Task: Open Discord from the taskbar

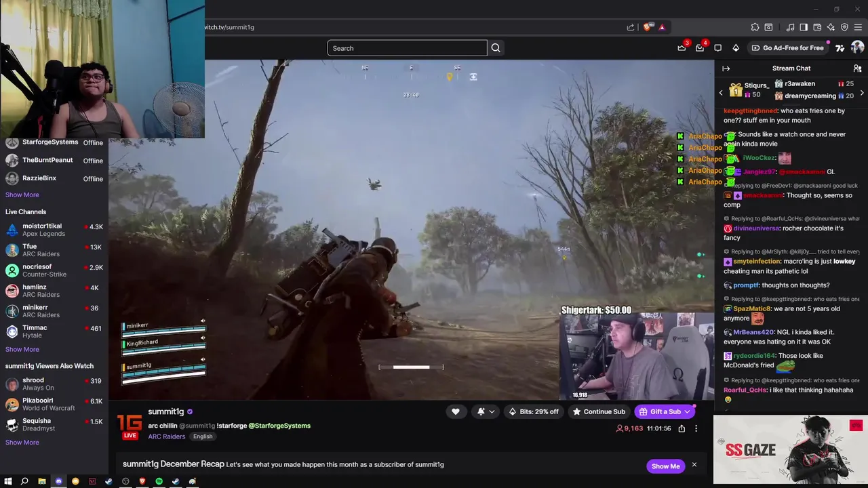Action: click(x=58, y=481)
